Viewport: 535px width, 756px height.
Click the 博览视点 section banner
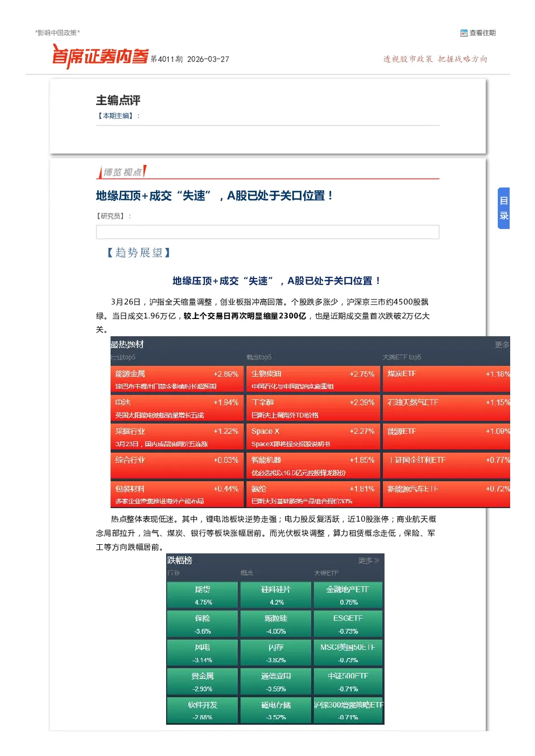(x=122, y=172)
